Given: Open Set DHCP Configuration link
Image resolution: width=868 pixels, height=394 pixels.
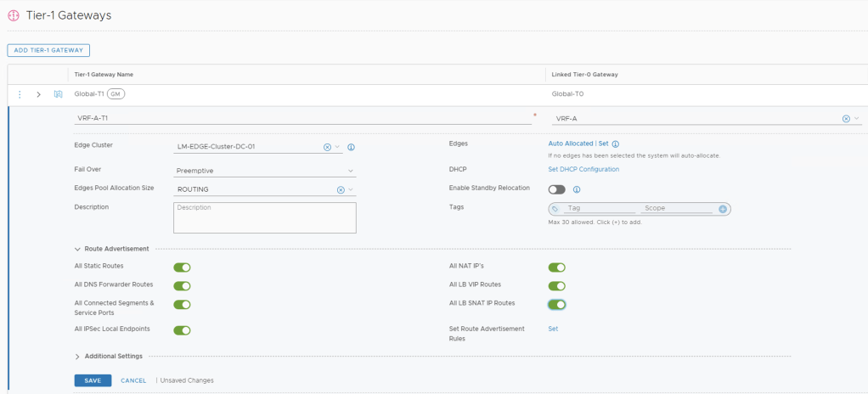Looking at the screenshot, I should point(583,169).
